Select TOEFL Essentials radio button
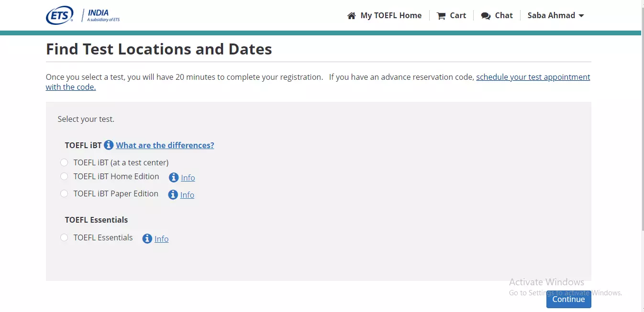 tap(64, 237)
